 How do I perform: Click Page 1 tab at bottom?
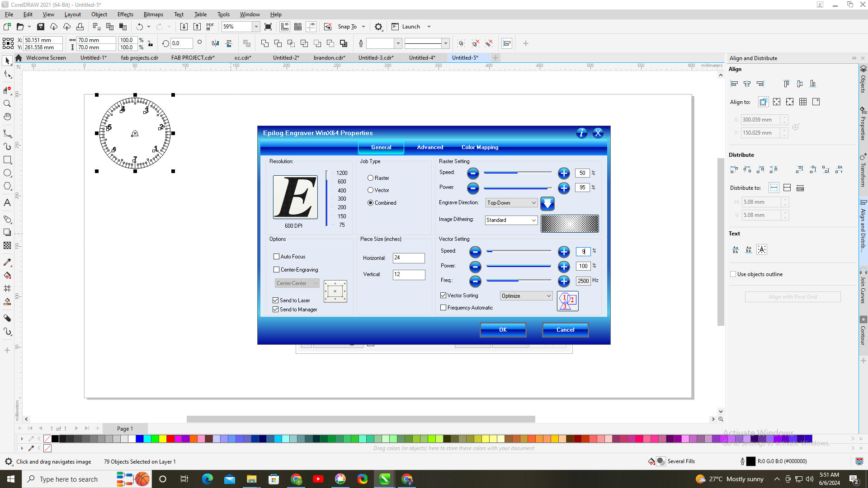pyautogui.click(x=125, y=429)
